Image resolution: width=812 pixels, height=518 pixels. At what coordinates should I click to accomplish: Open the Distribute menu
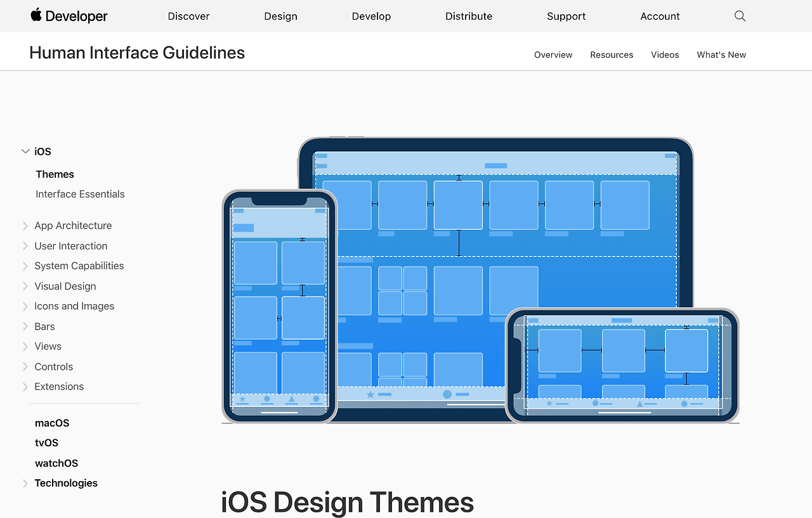[x=469, y=17]
